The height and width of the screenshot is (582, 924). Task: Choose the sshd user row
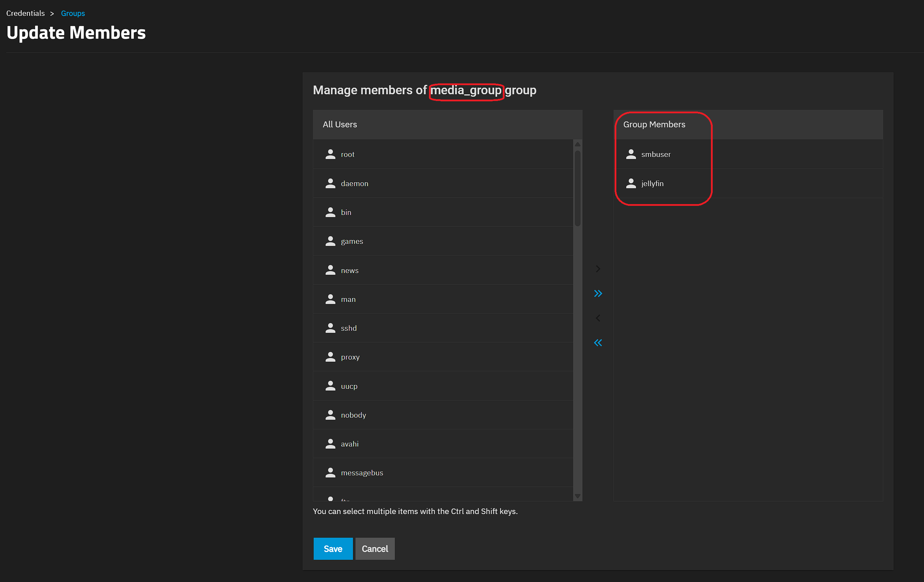349,328
